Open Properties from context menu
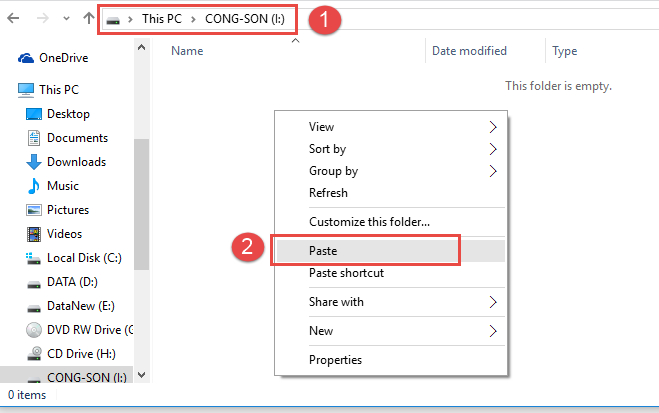 tap(336, 360)
